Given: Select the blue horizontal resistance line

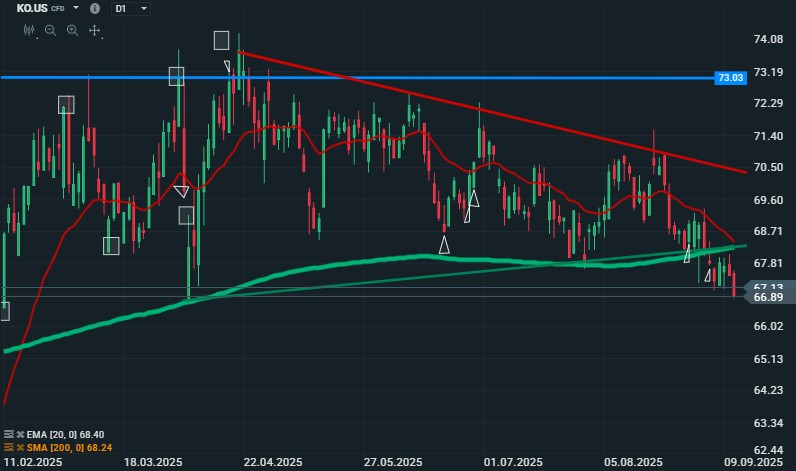Looking at the screenshot, I should pyautogui.click(x=400, y=77).
